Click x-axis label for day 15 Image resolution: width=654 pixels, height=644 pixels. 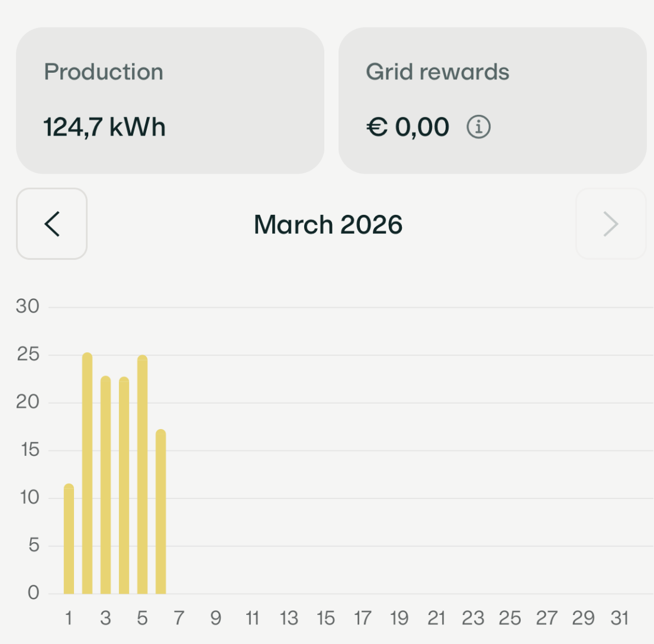pyautogui.click(x=326, y=619)
